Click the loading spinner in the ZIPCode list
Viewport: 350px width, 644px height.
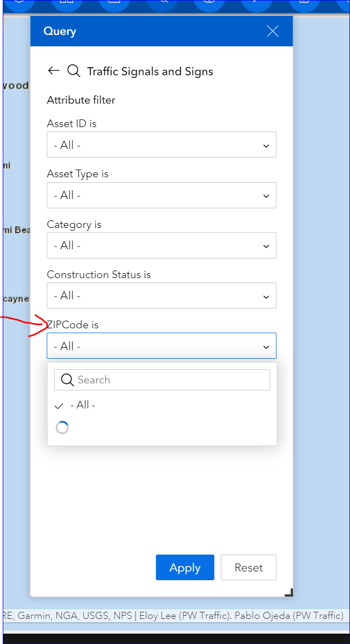coord(62,428)
